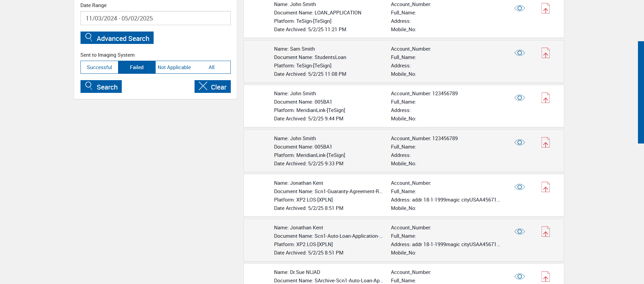View the Scn1-Guaranty-Agreement document
The width and height of the screenshot is (644, 284).
pos(520,187)
